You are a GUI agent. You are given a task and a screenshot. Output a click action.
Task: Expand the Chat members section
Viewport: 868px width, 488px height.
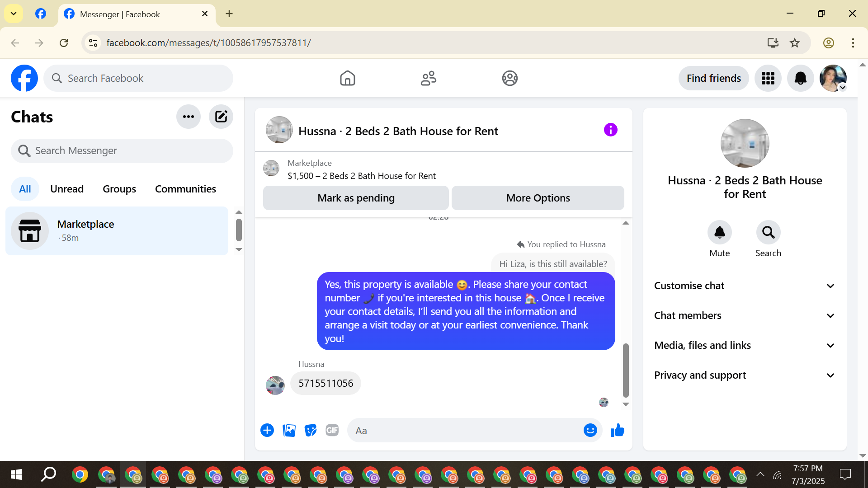coord(745,315)
